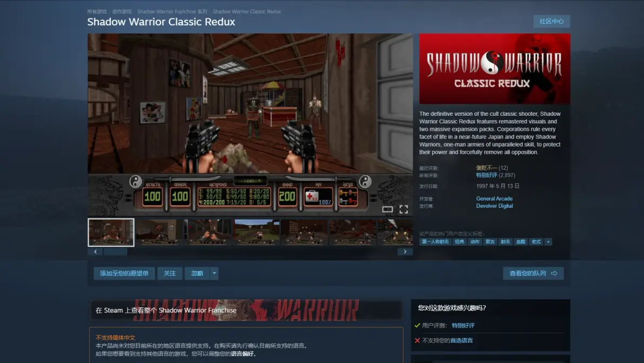Open the Shadow Warrior Franchise banner
The image size is (644, 363).
point(246,310)
